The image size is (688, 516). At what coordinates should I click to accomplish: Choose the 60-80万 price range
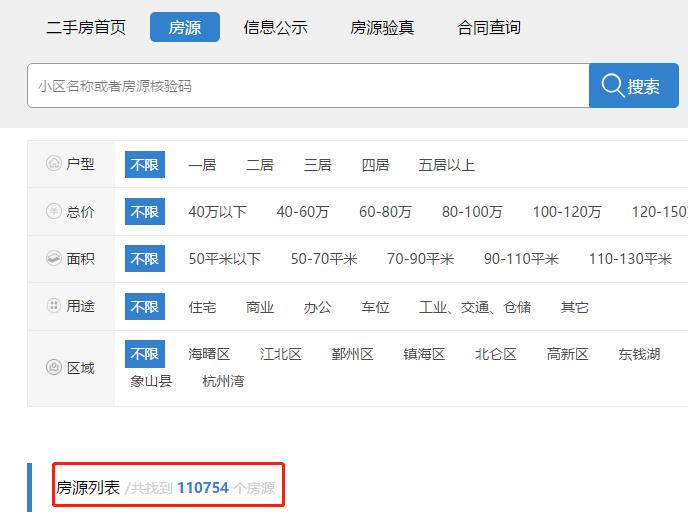(x=385, y=212)
